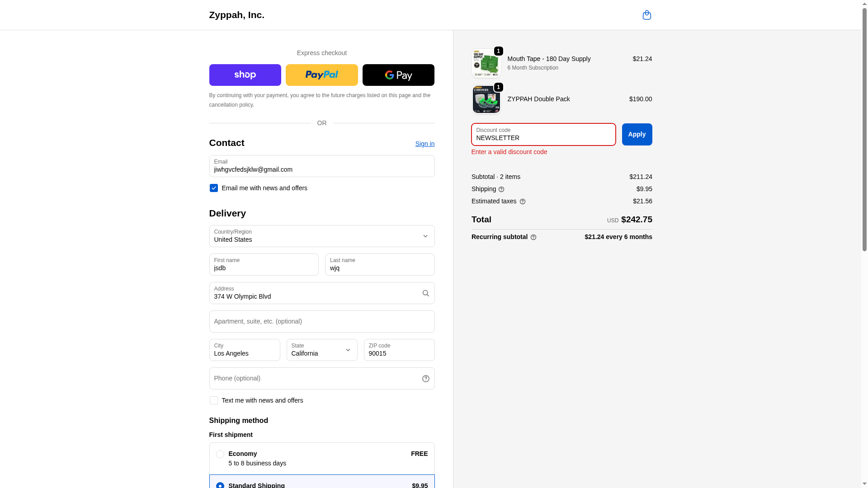Image resolution: width=868 pixels, height=488 pixels.
Task: Open the Sign in link
Action: coord(425,144)
